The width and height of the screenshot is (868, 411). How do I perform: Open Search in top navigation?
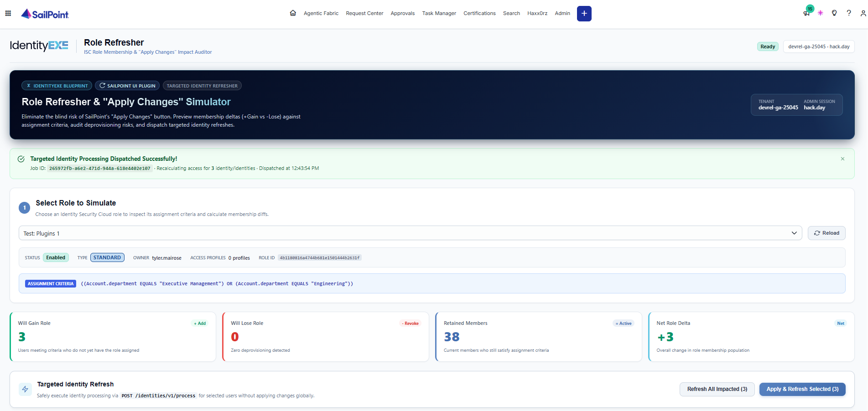(511, 13)
